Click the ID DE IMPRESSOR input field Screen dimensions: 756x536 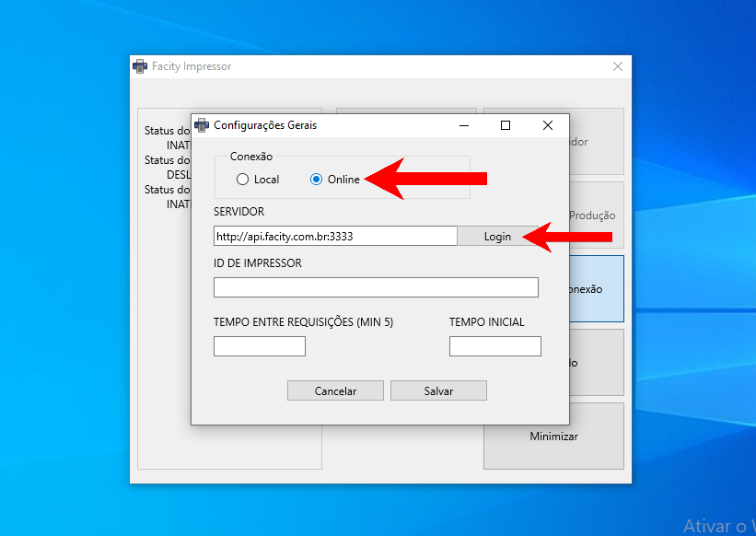pos(376,287)
